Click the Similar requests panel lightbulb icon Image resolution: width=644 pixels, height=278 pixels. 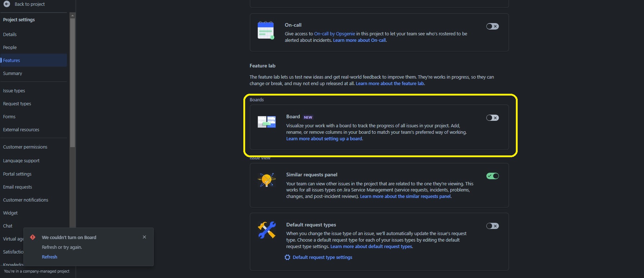(x=267, y=180)
